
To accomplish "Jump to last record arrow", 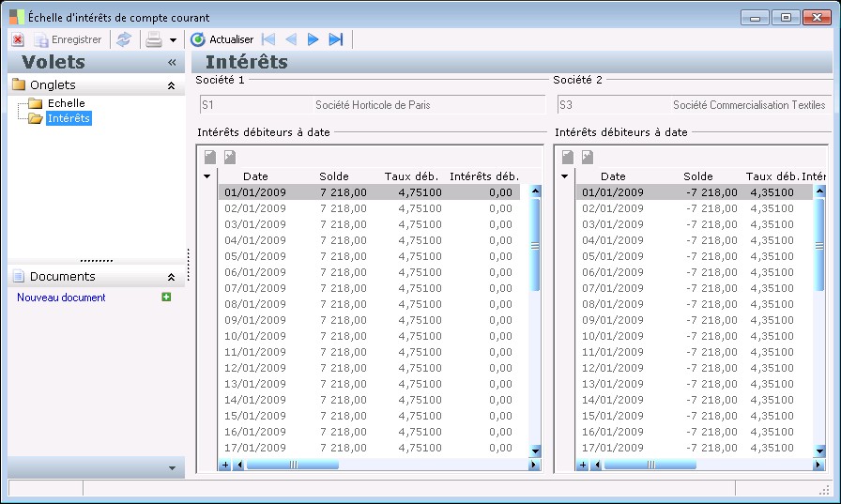I will click(336, 39).
